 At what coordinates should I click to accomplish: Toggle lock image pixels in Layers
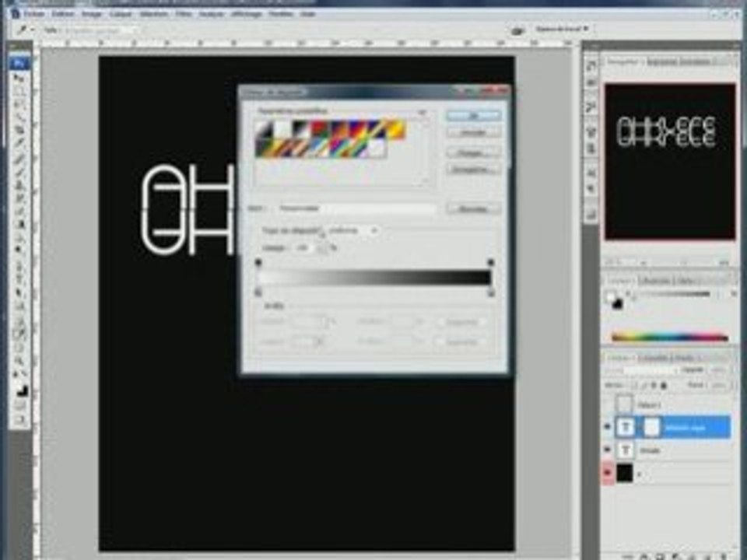tap(644, 385)
